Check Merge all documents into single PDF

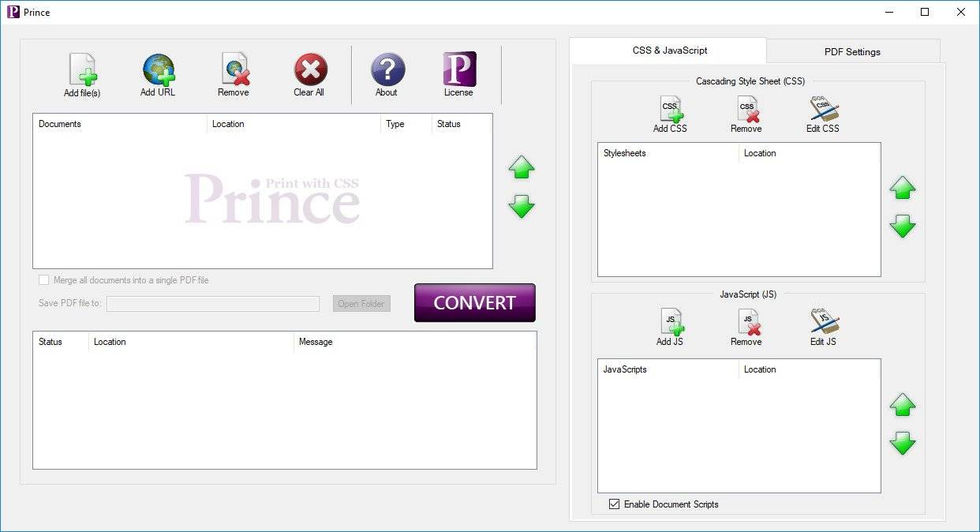[44, 280]
